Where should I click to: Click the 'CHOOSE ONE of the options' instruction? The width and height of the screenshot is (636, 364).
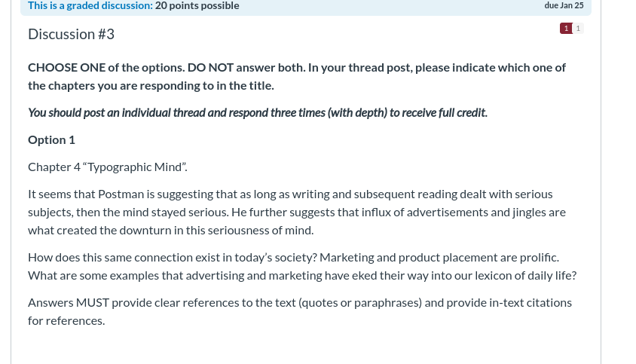105,67
